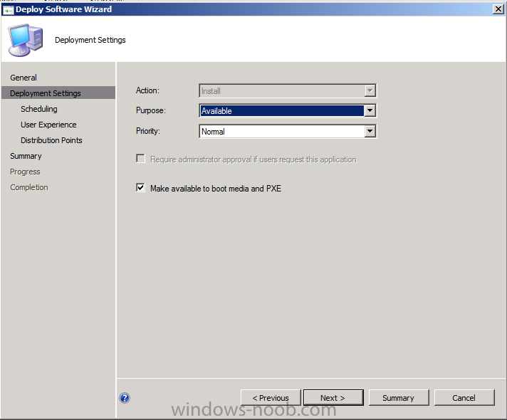
Task: Jump to User Experience page
Action: coord(48,125)
